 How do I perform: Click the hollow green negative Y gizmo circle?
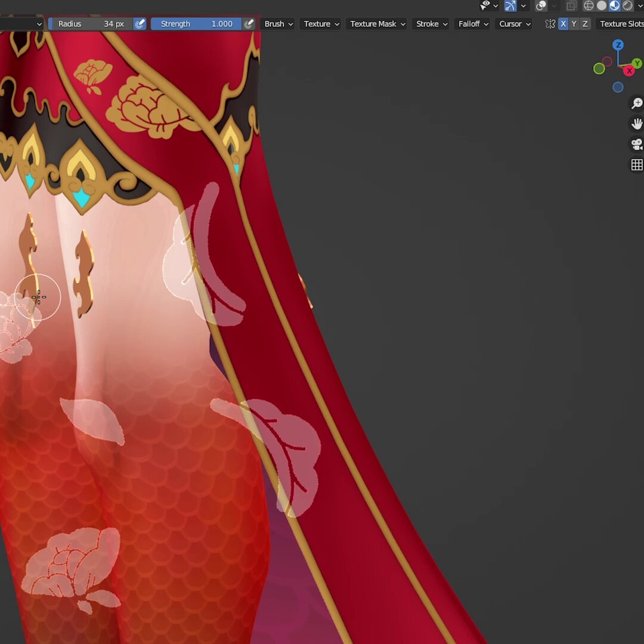pos(599,69)
